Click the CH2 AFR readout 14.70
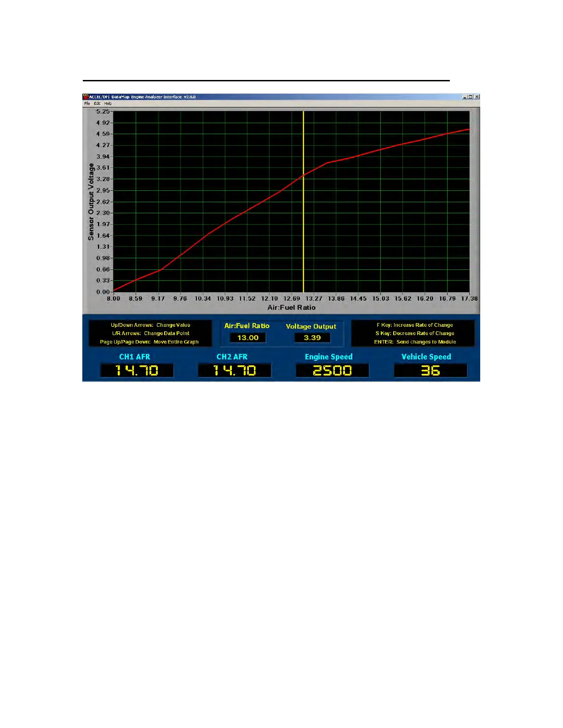Viewport: 563px width, 728px height. (235, 370)
